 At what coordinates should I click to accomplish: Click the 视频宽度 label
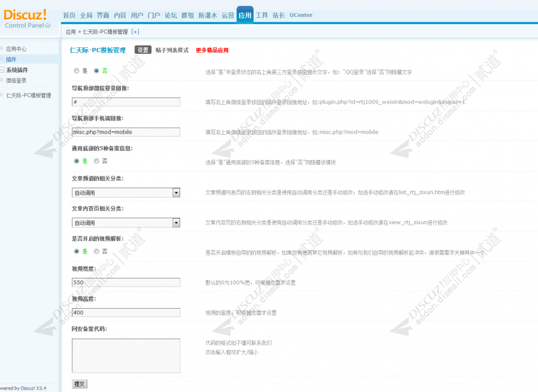pyautogui.click(x=84, y=269)
